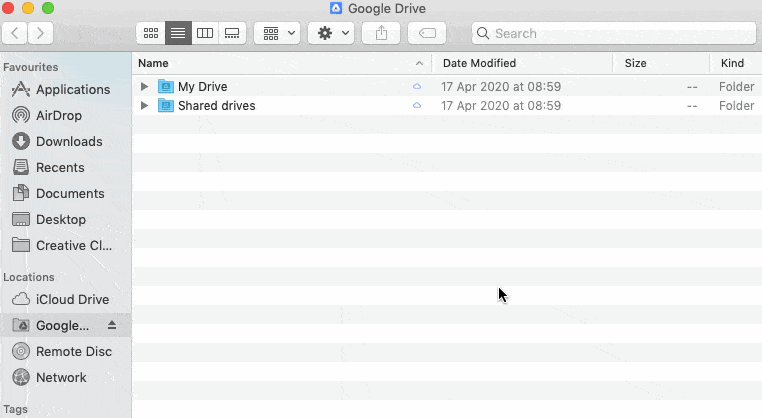This screenshot has width=762, height=418.
Task: Switch to column view in toolbar
Action: point(205,33)
